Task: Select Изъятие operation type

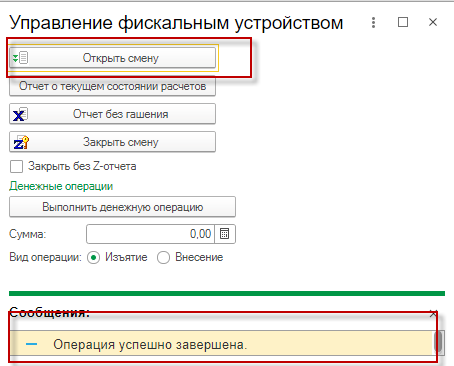Action: coord(93,258)
